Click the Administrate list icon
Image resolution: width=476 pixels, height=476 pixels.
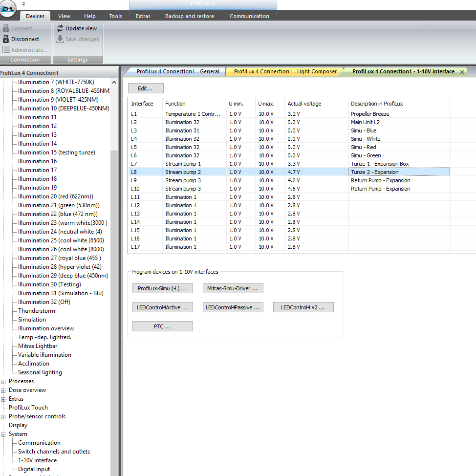6,50
